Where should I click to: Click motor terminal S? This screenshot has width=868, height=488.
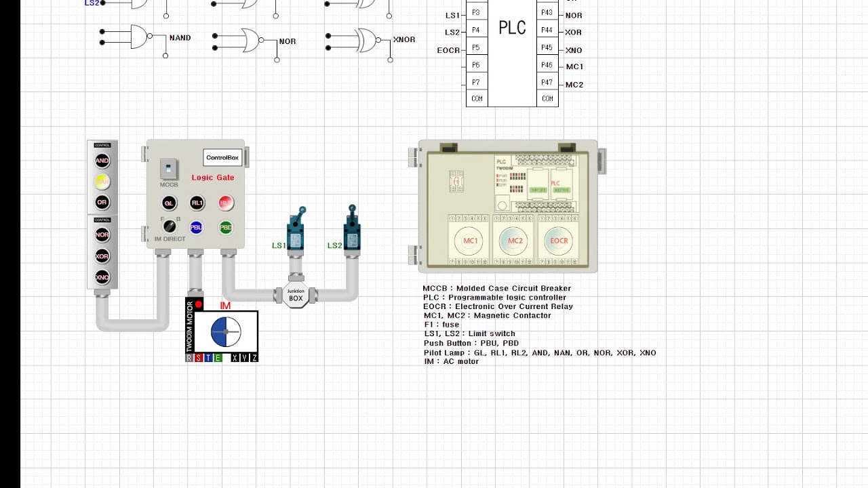point(199,358)
